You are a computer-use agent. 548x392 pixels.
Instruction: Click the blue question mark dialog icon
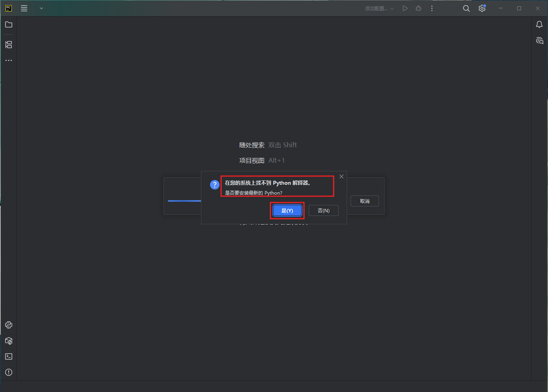215,184
